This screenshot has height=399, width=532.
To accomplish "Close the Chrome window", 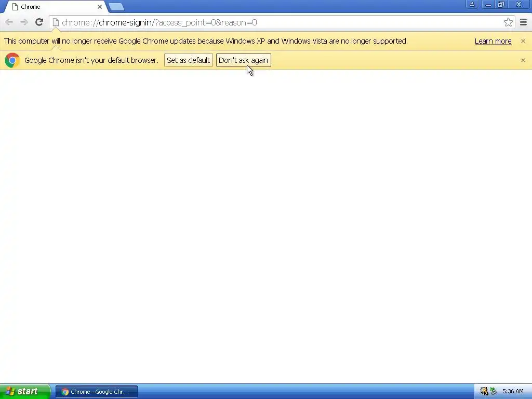I will point(519,4).
